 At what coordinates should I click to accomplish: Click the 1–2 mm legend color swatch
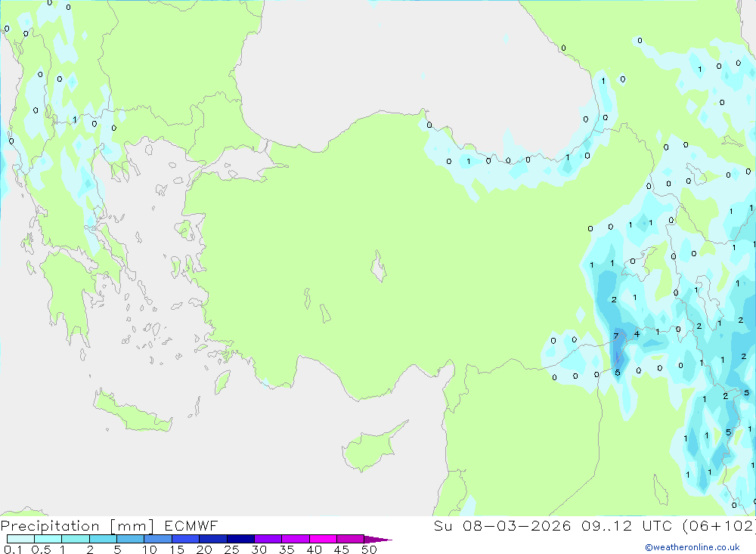click(x=76, y=539)
